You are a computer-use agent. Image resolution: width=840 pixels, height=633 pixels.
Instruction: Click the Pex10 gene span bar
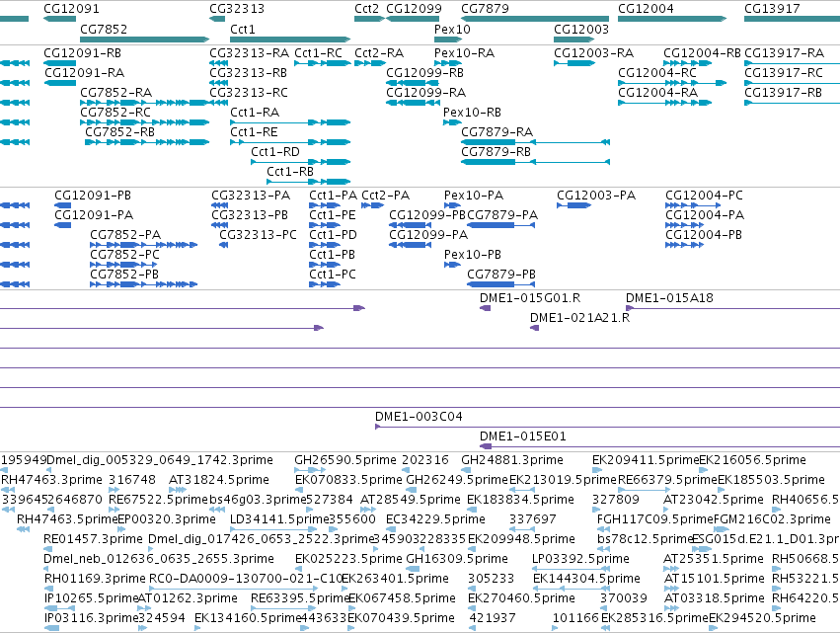tap(448, 40)
